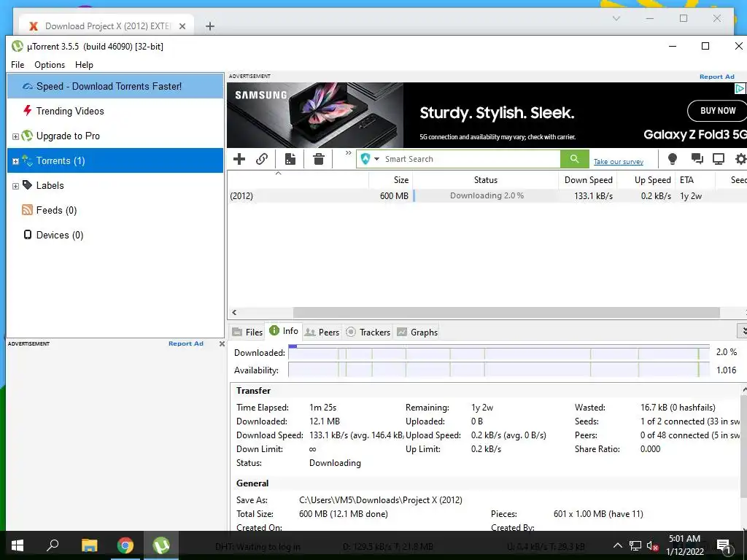Expand the Labels tree node
The image size is (747, 560).
coord(15,186)
